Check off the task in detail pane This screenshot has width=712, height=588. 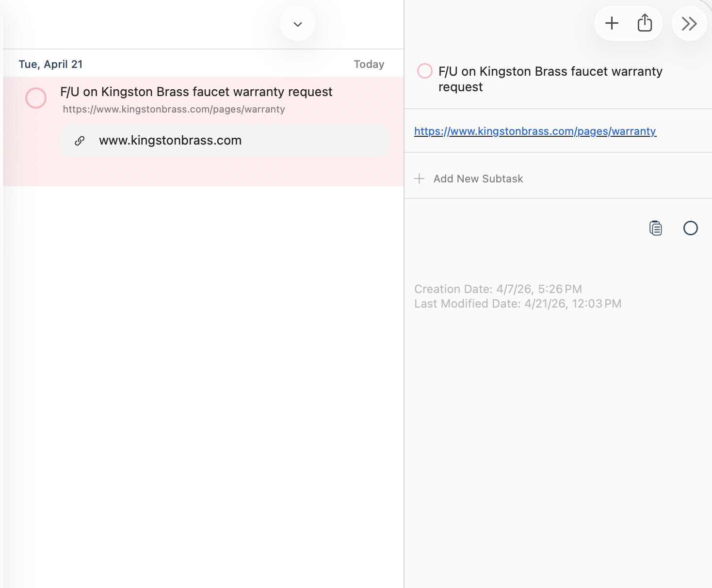pyautogui.click(x=425, y=71)
